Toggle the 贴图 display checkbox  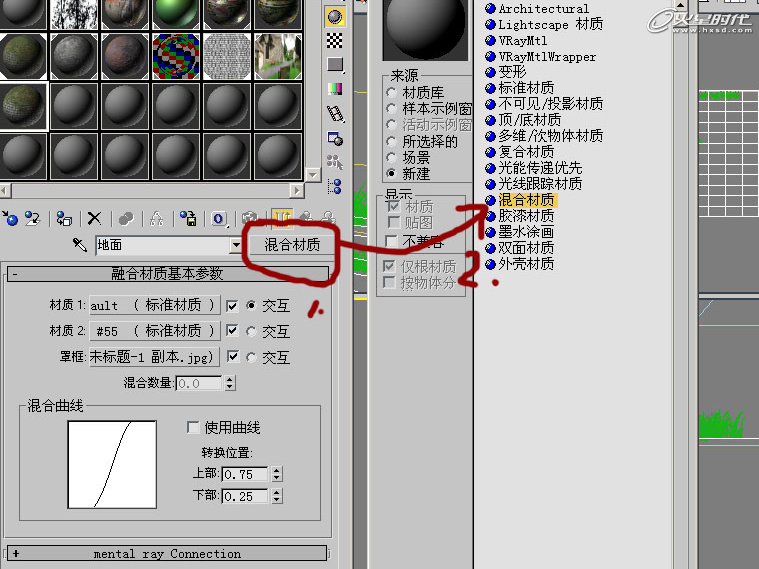[x=394, y=223]
